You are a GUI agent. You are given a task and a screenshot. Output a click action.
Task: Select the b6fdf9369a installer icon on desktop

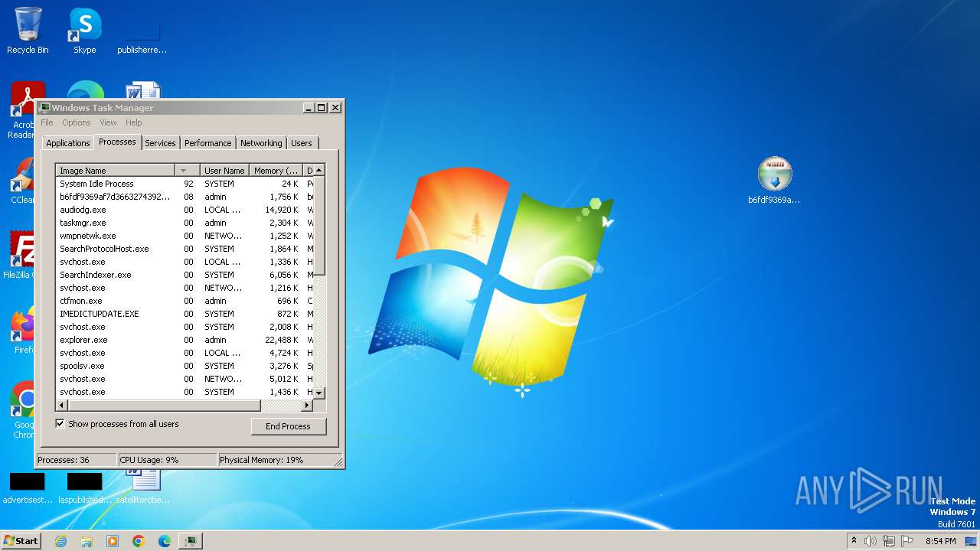pos(774,181)
